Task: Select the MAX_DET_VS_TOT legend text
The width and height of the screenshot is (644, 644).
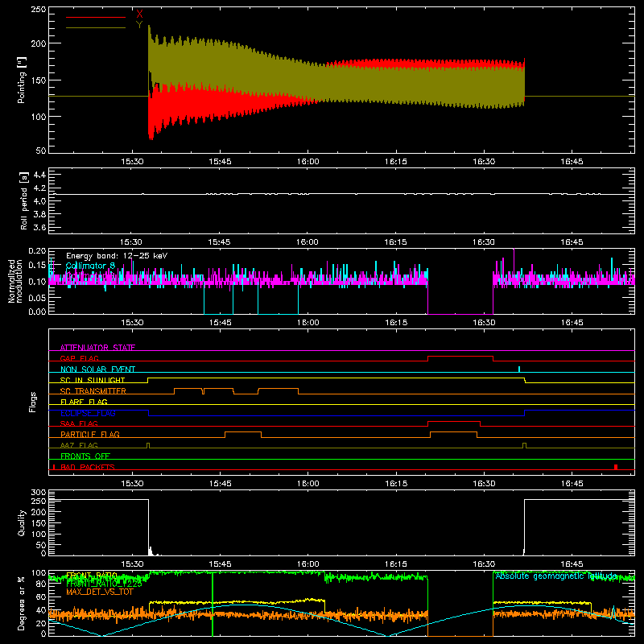Action: 100,592
